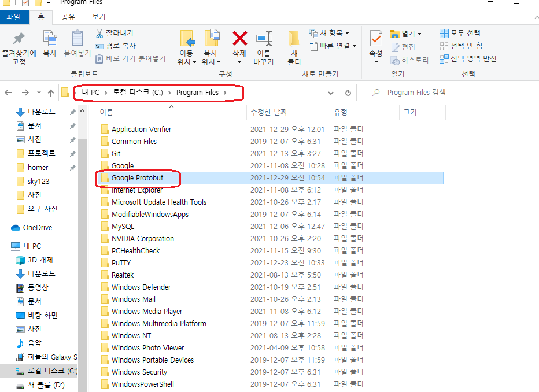Click the Rename (이름 바꾸기) icon

click(x=264, y=38)
